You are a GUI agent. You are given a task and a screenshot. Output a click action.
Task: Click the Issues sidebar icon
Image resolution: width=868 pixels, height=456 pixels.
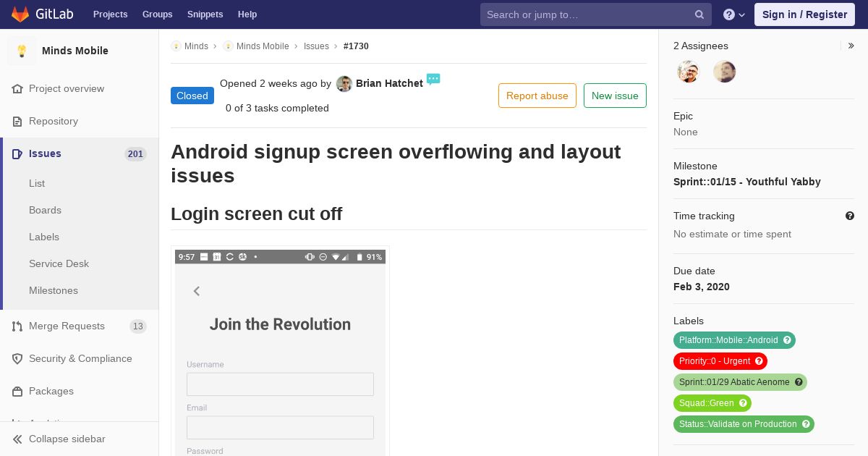click(x=17, y=153)
